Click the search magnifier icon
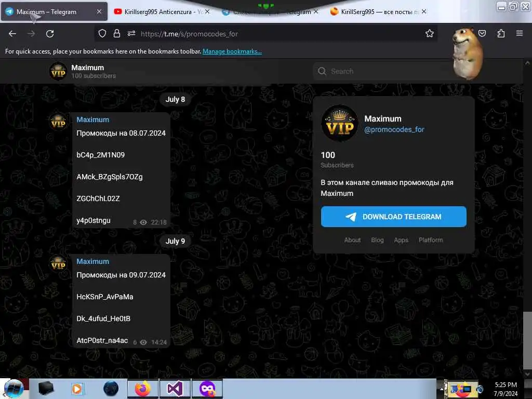The image size is (532, 399). coord(322,71)
